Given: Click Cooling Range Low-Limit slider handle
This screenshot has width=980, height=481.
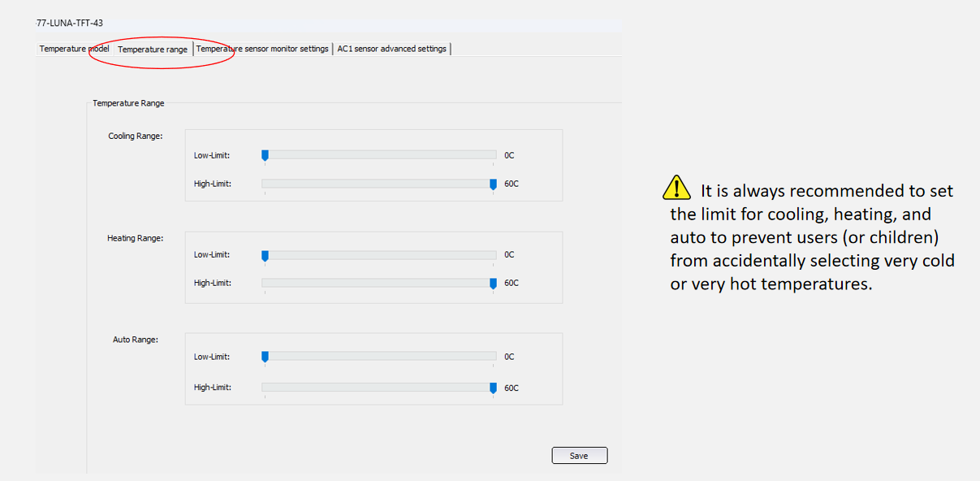Looking at the screenshot, I should pos(265,155).
